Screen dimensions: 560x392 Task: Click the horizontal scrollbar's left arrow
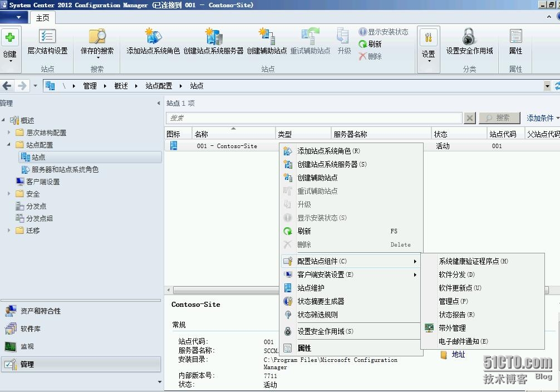(x=169, y=290)
